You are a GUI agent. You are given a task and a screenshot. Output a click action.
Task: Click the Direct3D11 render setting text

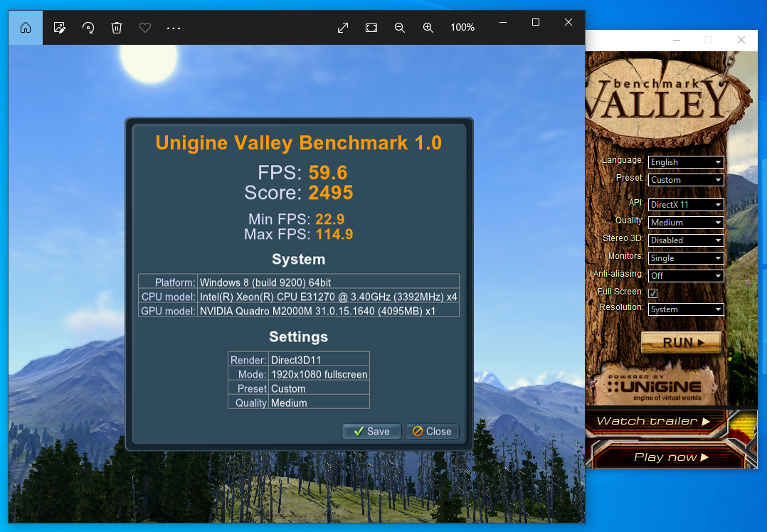pyautogui.click(x=296, y=361)
